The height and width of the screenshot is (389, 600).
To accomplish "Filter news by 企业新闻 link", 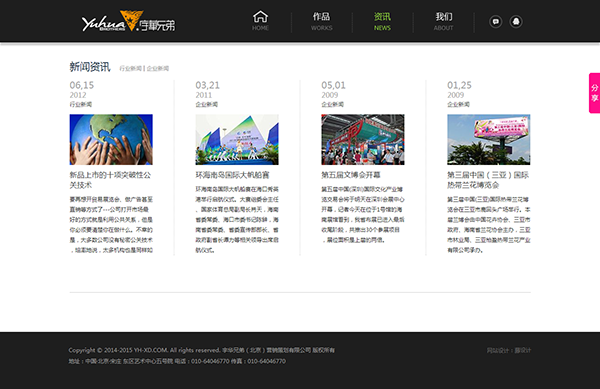I will pyautogui.click(x=158, y=68).
